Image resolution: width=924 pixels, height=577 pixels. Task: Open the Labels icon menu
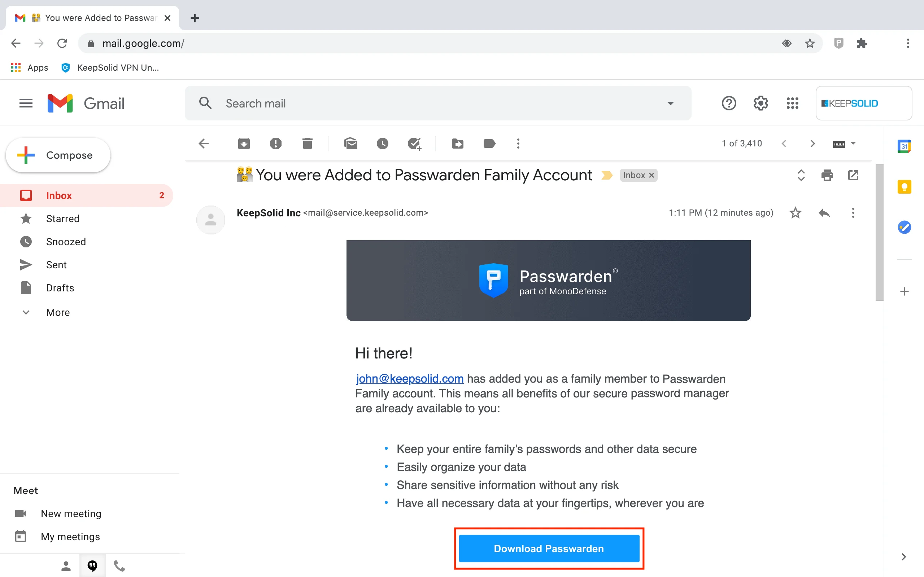pyautogui.click(x=489, y=144)
